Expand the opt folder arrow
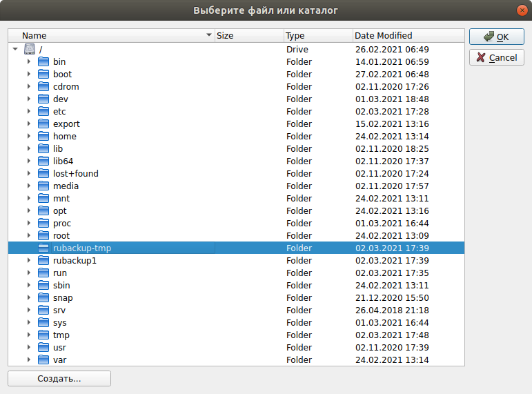 coord(29,211)
